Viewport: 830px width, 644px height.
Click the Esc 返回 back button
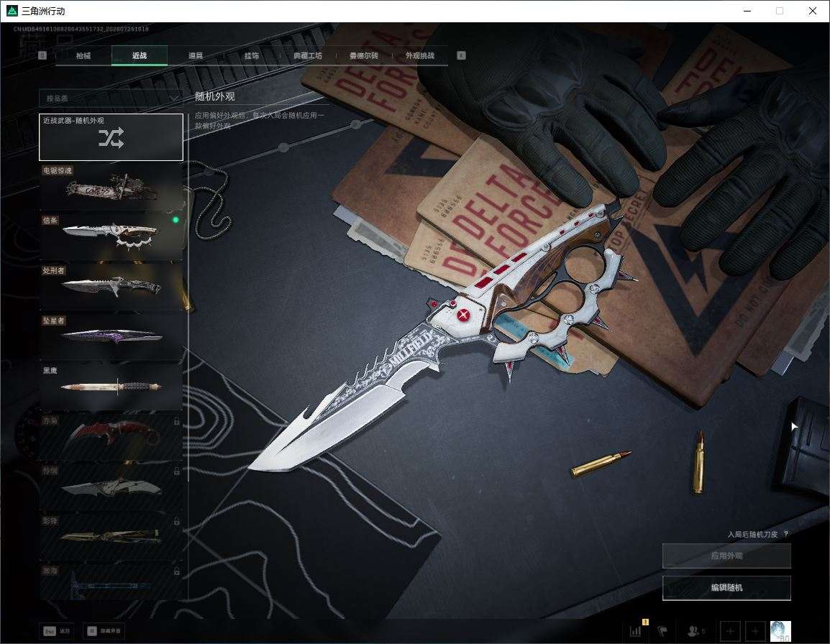point(57,631)
